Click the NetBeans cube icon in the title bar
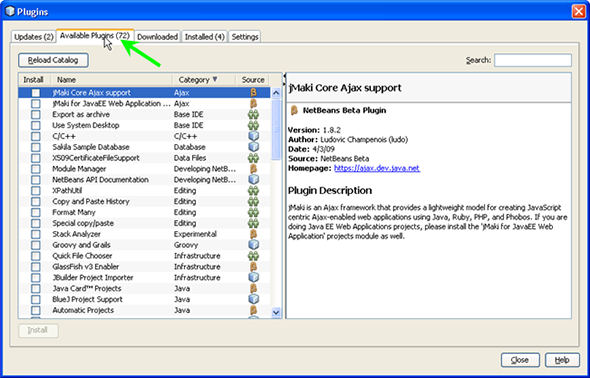Image resolution: width=590 pixels, height=378 pixels. [x=10, y=12]
